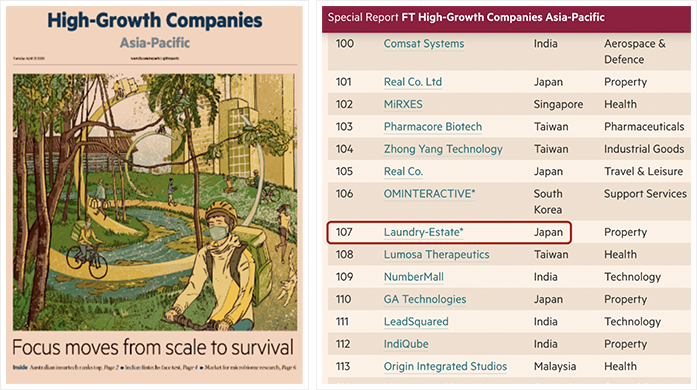Select the LeadSquared link
This screenshot has width=697, height=390.
click(x=416, y=322)
